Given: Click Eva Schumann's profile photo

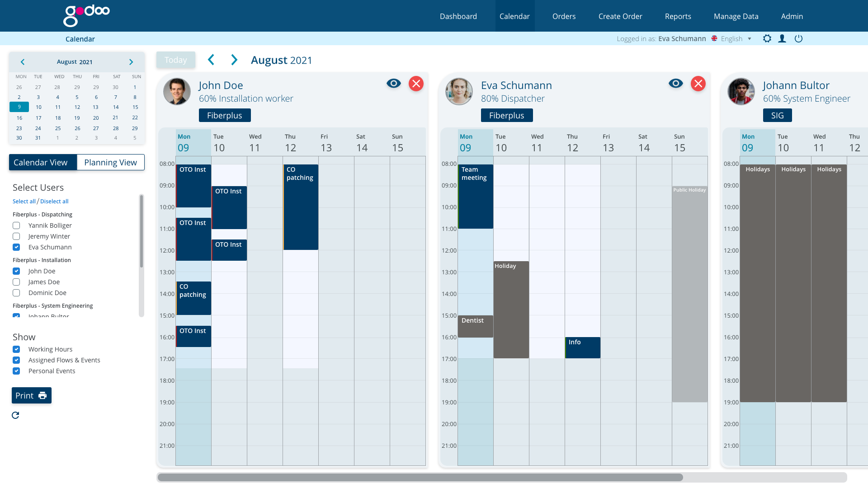Looking at the screenshot, I should pos(459,91).
